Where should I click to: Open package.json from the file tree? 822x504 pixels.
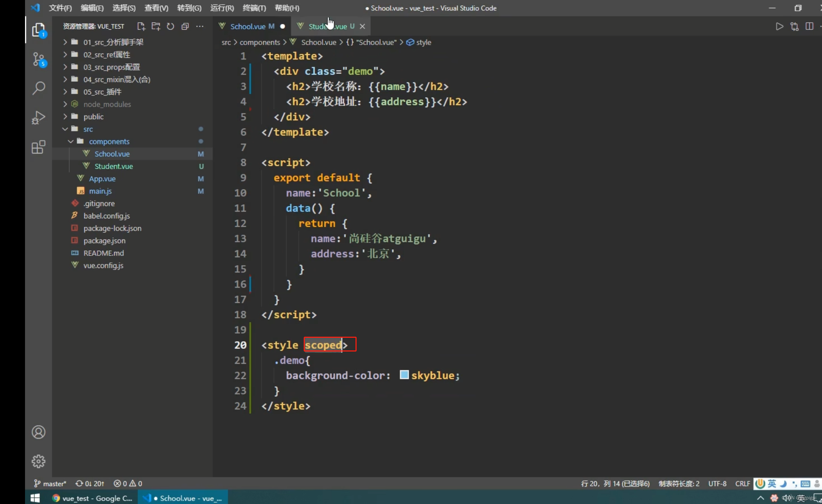click(132, 241)
